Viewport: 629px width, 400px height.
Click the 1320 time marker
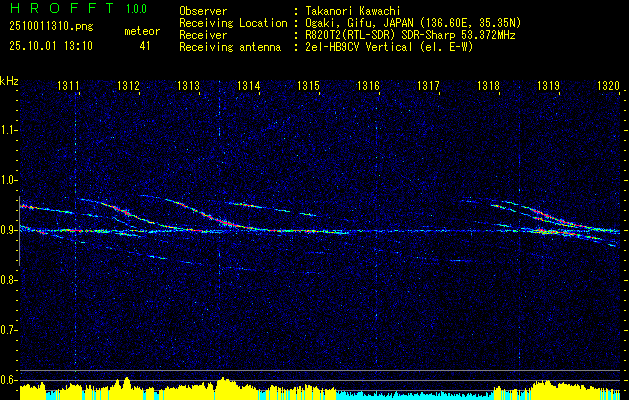point(609,86)
